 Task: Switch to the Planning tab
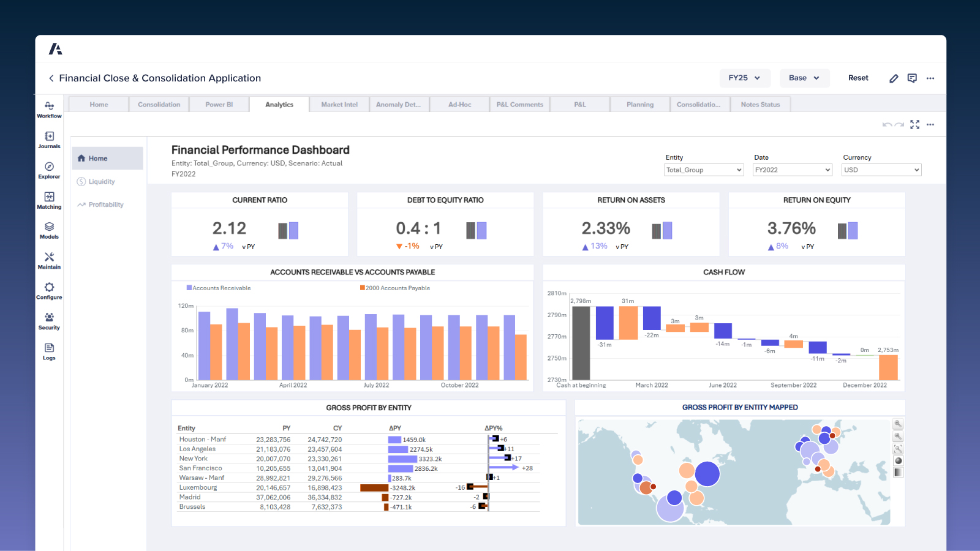click(640, 105)
